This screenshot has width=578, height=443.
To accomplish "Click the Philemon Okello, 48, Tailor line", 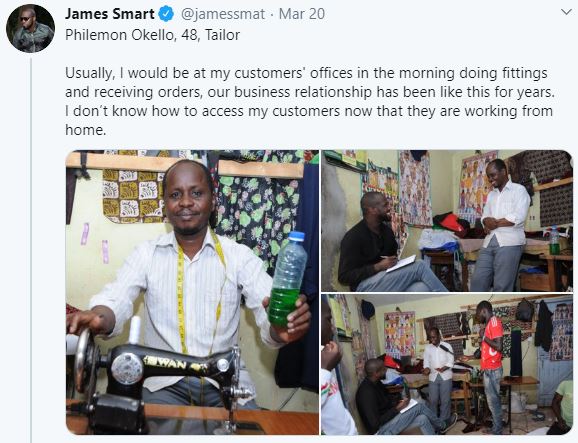I will [152, 35].
